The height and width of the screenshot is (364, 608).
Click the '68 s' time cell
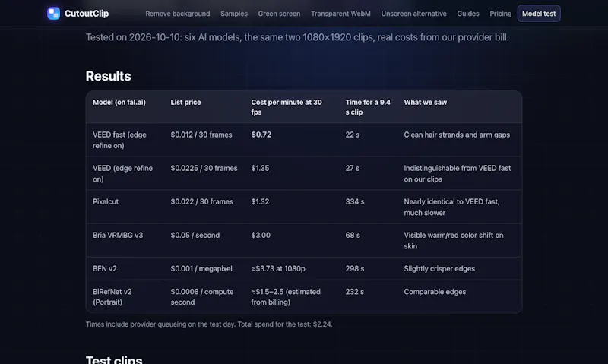point(353,236)
